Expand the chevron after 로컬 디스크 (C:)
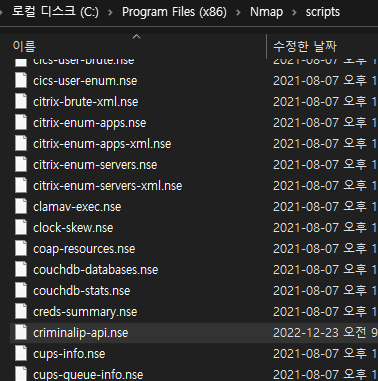Screen dimensions: 378x381 coord(110,13)
